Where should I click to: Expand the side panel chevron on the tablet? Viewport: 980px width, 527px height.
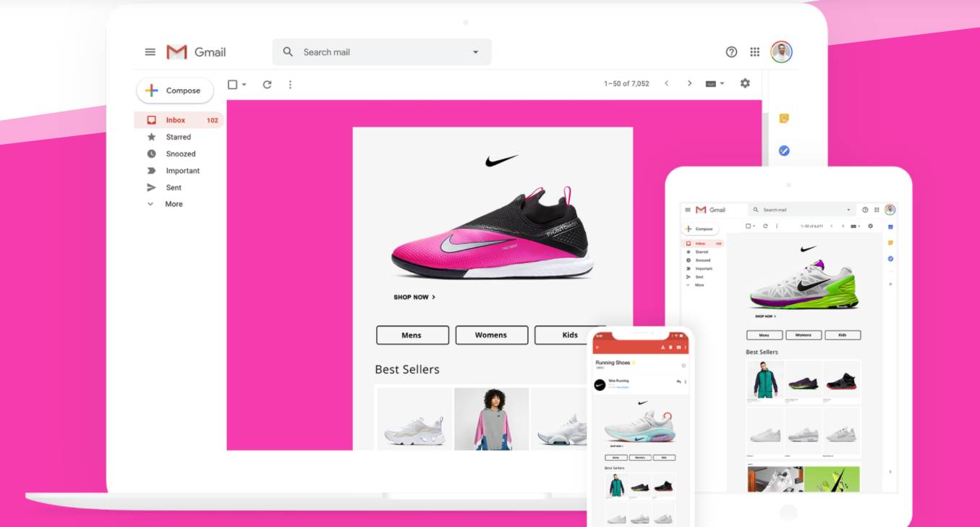tap(890, 471)
